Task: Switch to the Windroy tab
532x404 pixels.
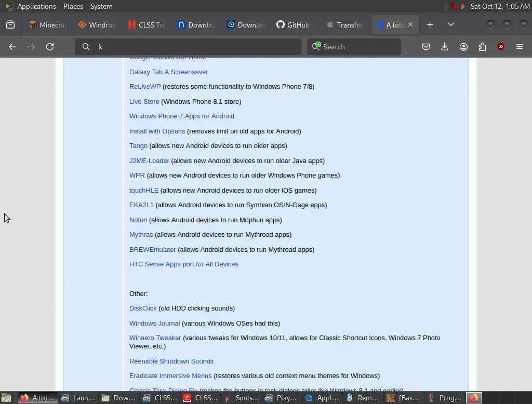Action: click(97, 25)
